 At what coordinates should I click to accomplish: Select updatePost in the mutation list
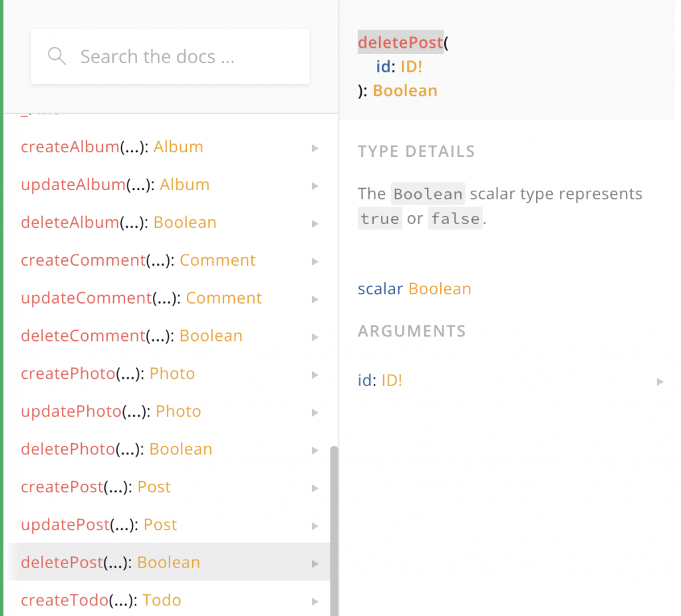65,525
